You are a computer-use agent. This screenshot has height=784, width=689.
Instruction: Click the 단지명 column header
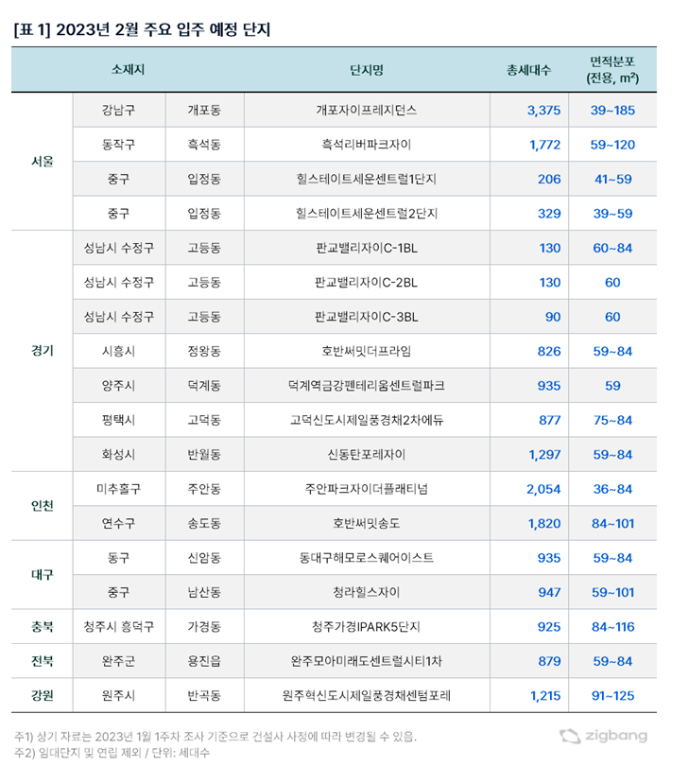click(x=366, y=70)
